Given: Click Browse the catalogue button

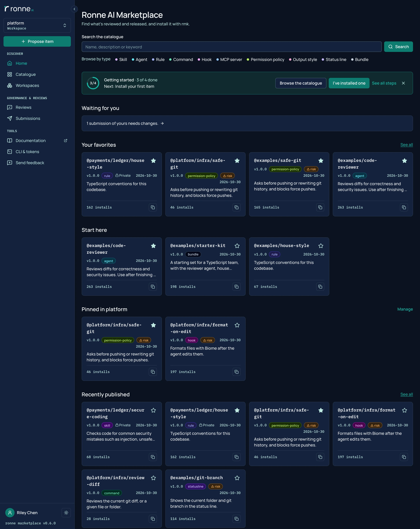Looking at the screenshot, I should pyautogui.click(x=301, y=83).
